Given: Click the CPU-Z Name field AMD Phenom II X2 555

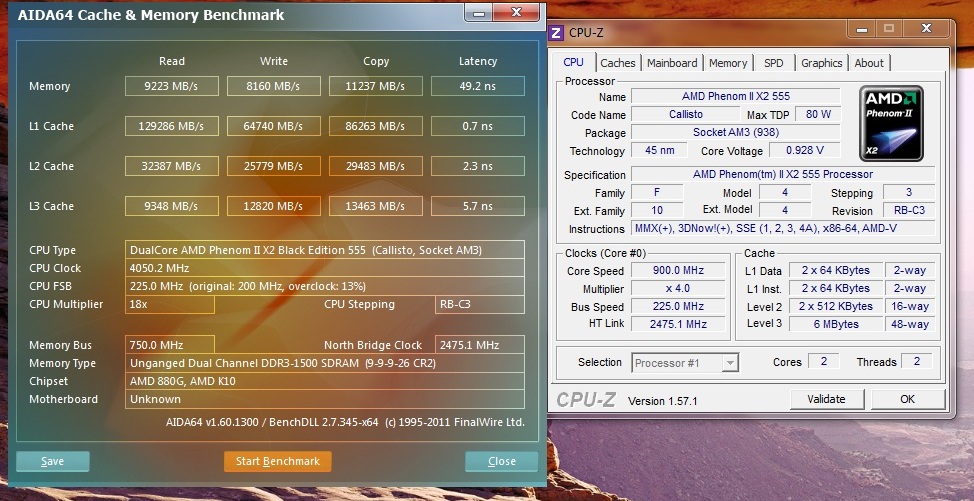Looking at the screenshot, I should pos(735,96).
